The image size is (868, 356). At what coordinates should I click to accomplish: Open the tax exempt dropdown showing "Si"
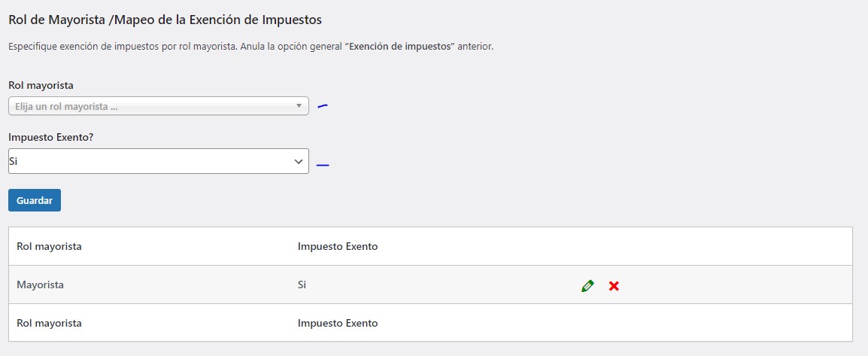[x=150, y=161]
